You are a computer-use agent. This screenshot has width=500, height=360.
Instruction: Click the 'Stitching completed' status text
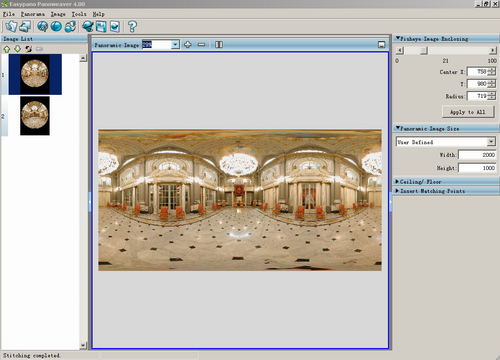(32, 355)
